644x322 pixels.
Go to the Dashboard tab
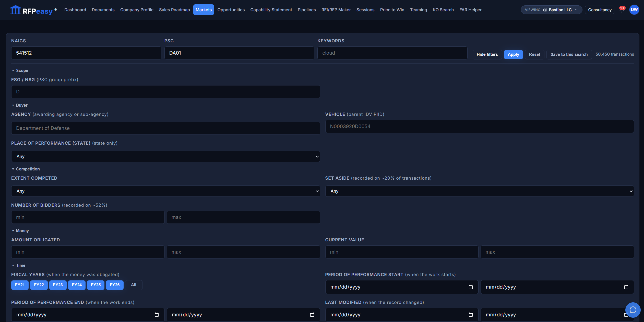click(75, 10)
